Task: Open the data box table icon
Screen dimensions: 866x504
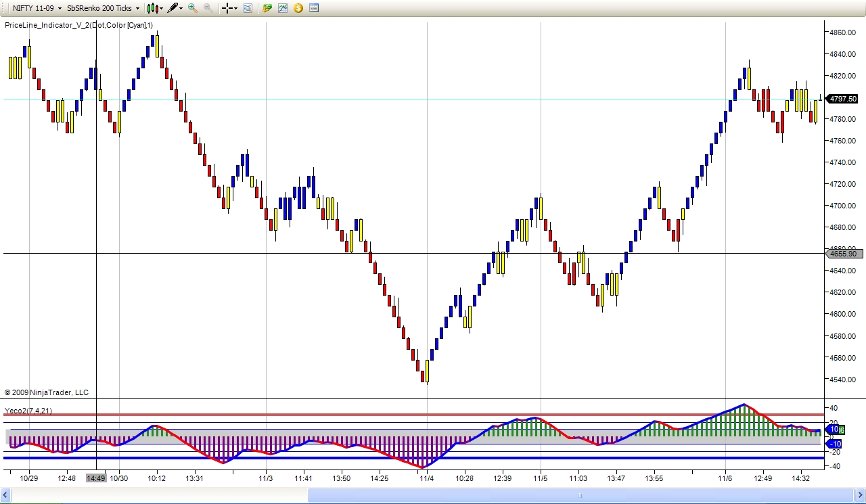Action: coord(314,8)
